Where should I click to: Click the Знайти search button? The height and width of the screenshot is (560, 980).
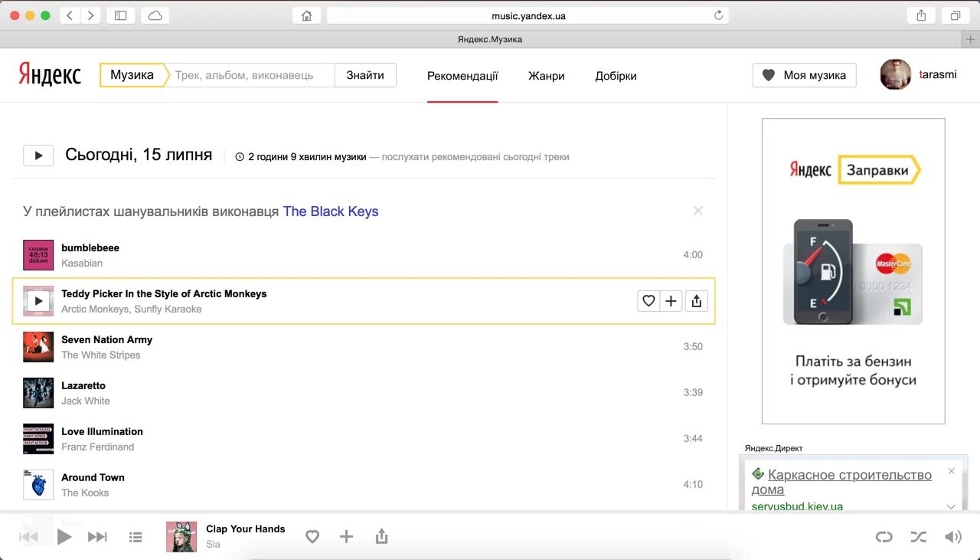point(365,75)
